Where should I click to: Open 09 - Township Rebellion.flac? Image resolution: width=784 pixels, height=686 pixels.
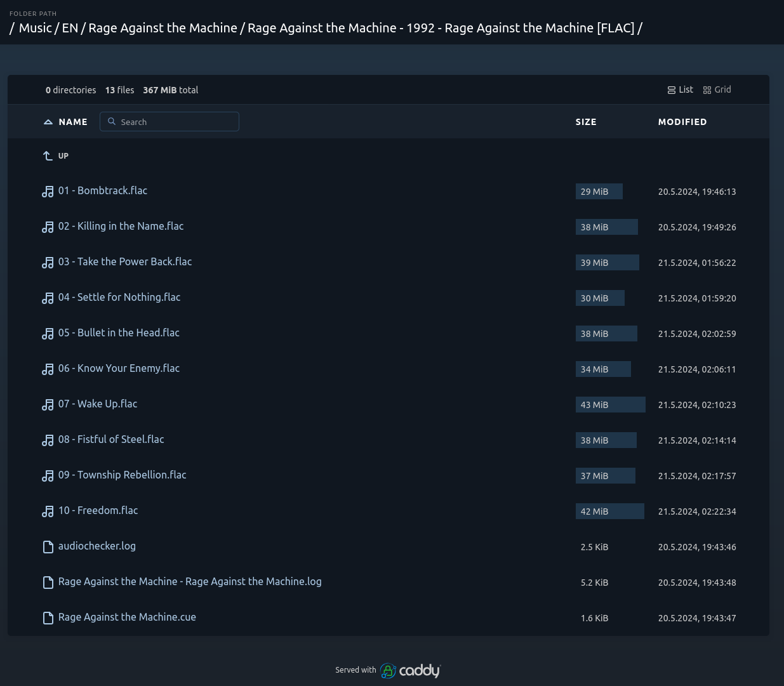coord(123,475)
